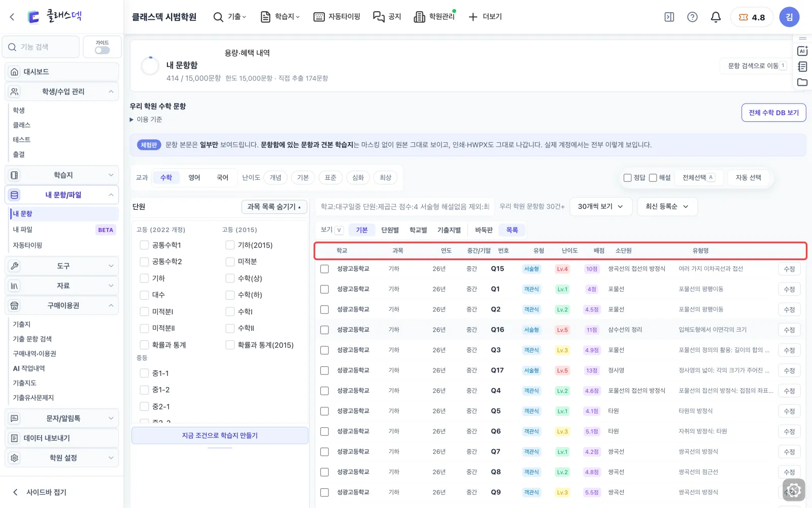
Task: Tick the 공통수학1 checkbox
Action: point(144,245)
